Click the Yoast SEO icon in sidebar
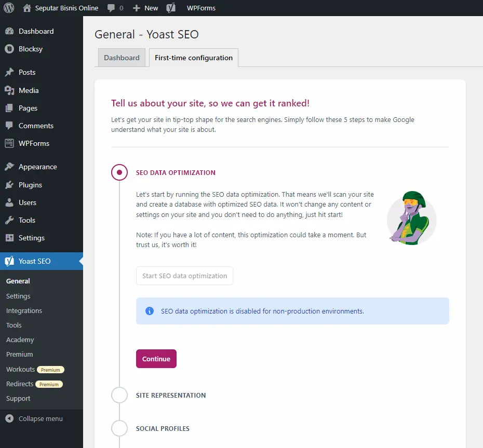The image size is (483, 448). [9, 261]
